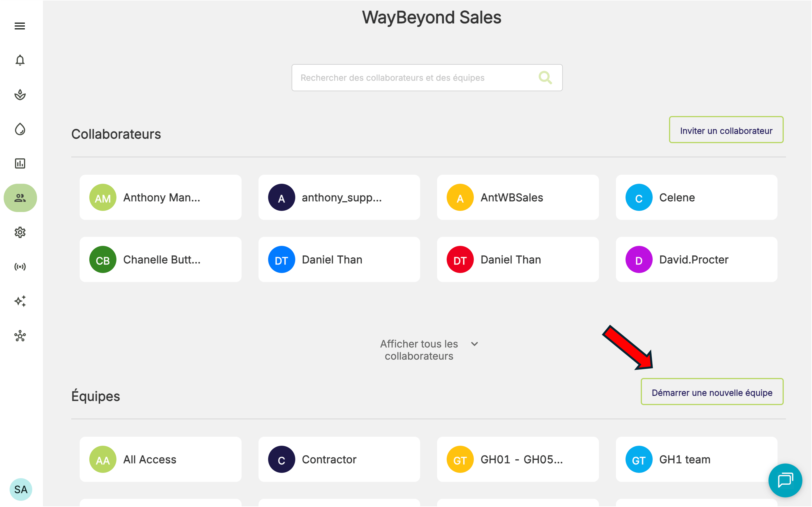Open the GH1 team card

tap(697, 459)
